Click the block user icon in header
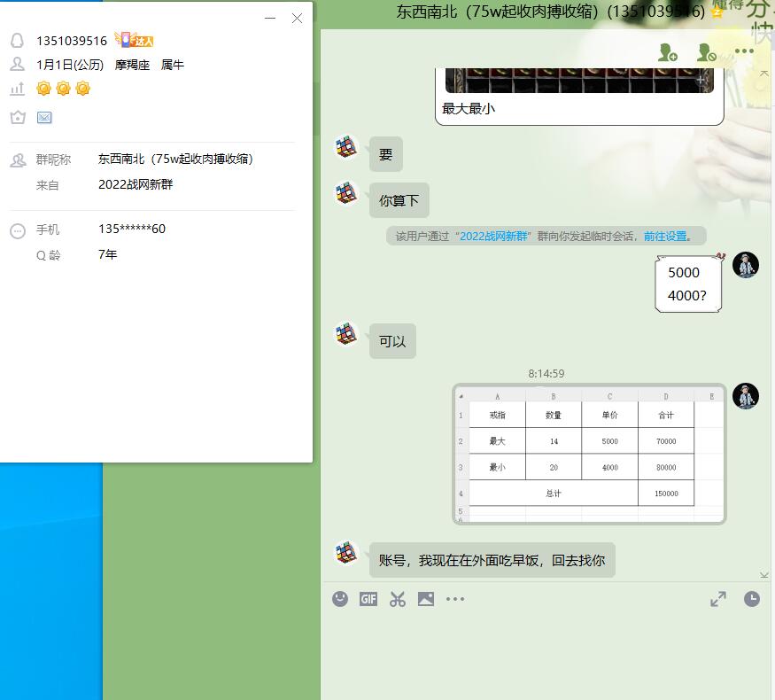Image resolution: width=775 pixels, height=700 pixels. coord(706,52)
